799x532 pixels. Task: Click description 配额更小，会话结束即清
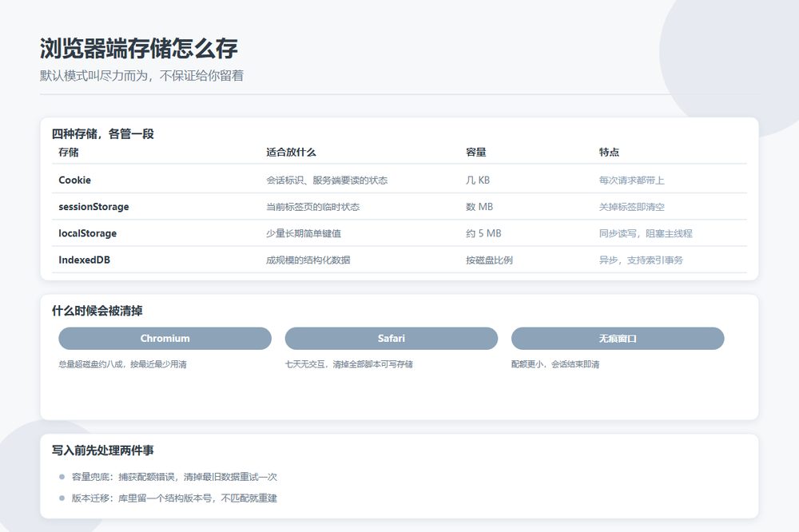(x=555, y=363)
